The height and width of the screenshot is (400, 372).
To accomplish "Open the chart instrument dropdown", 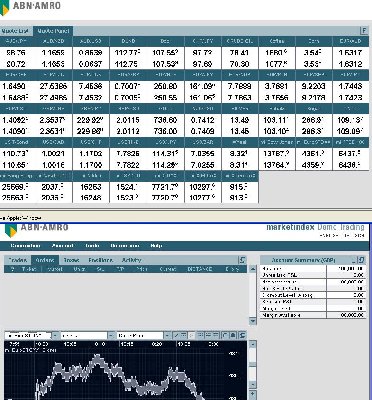I will point(55,335).
